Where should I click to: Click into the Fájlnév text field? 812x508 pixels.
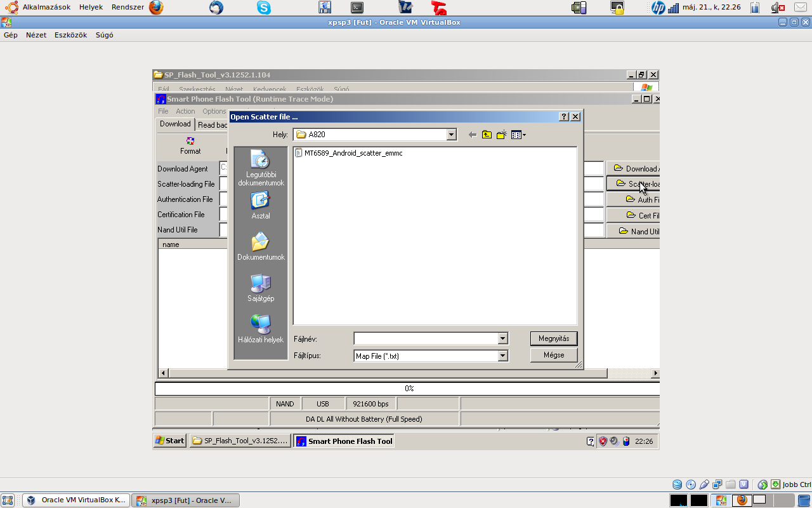[x=426, y=339]
